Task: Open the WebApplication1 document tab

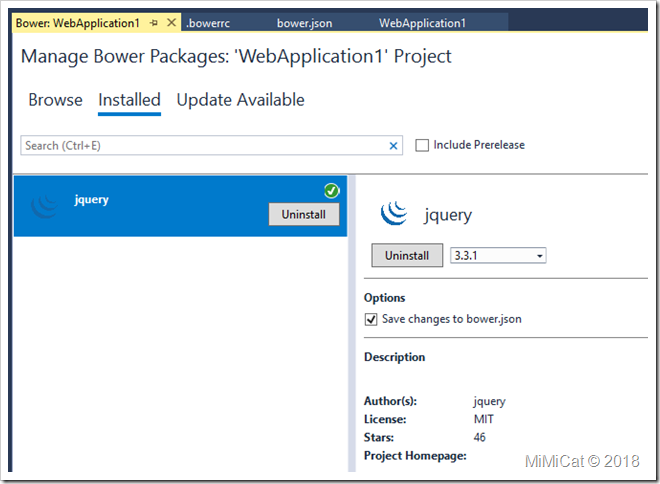Action: [x=422, y=23]
